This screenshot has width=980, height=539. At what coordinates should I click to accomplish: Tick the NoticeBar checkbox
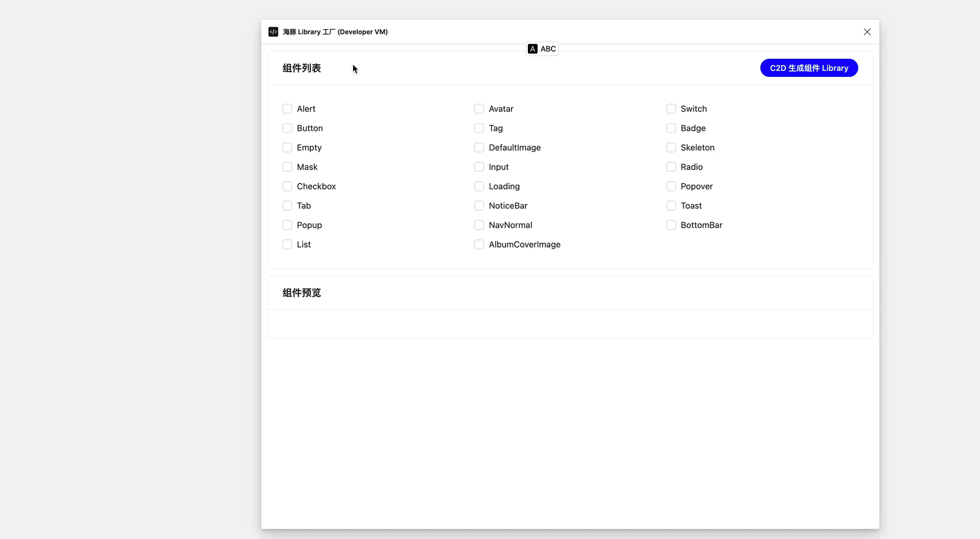coord(479,206)
